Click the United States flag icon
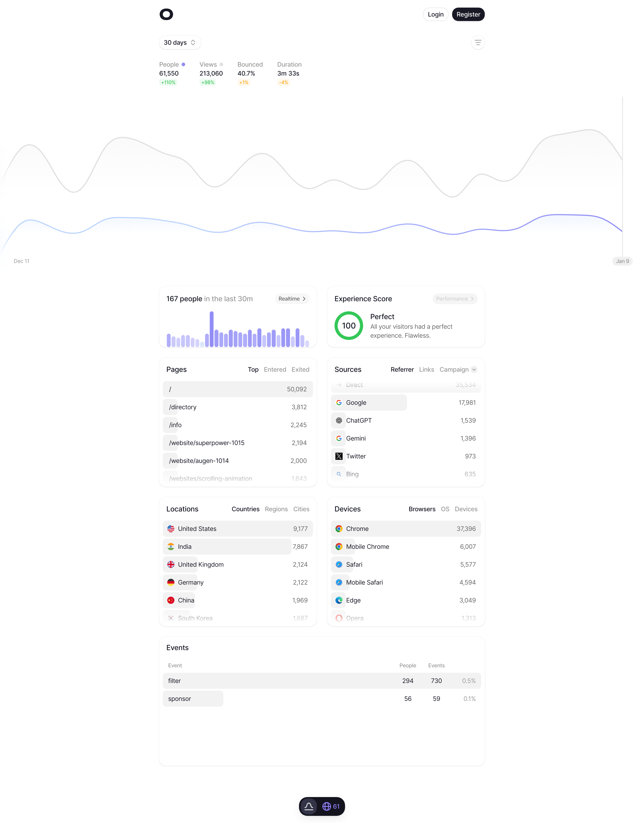Image resolution: width=644 pixels, height=823 pixels. (171, 528)
